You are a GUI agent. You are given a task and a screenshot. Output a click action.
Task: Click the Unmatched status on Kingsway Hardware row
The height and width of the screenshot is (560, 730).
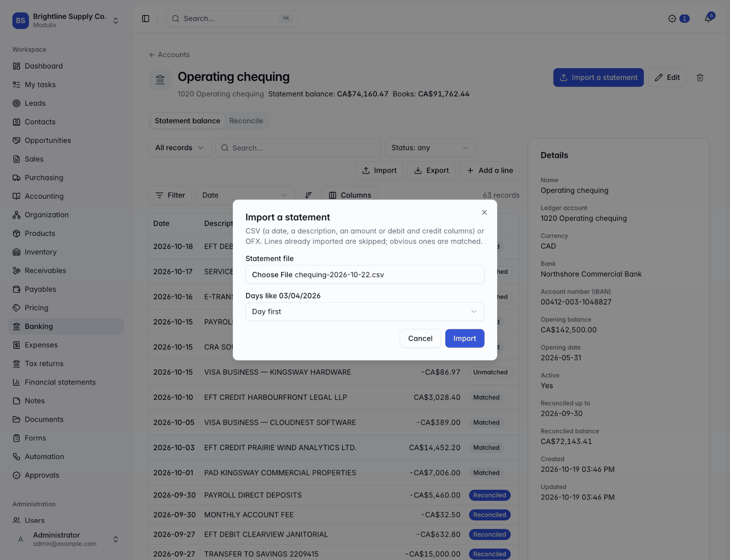pos(490,372)
